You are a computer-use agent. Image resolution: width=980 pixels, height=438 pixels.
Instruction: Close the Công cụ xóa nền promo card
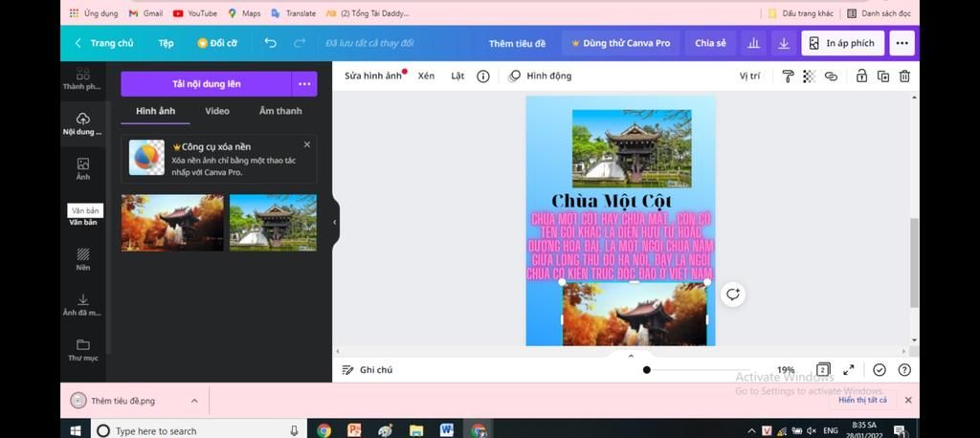pyautogui.click(x=307, y=144)
